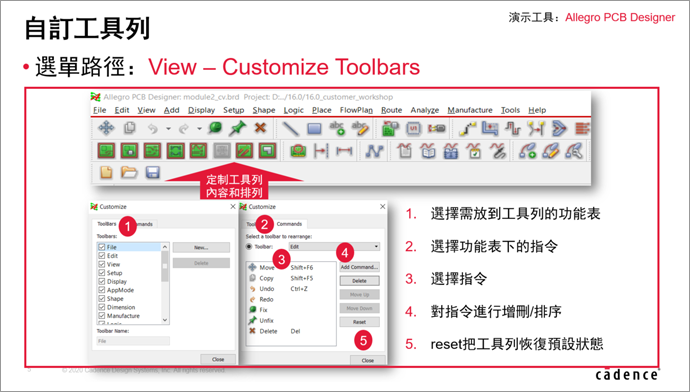Open the Toolbar dropdown showing Edit
Screen dimensions: 690x392
pyautogui.click(x=334, y=246)
